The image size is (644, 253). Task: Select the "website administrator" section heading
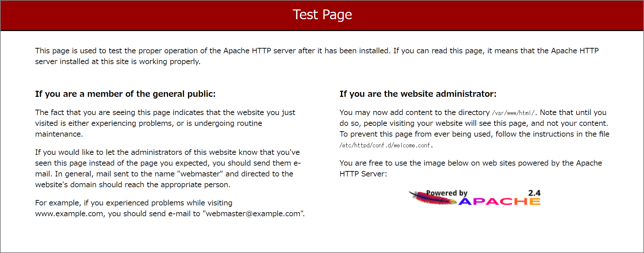[418, 94]
